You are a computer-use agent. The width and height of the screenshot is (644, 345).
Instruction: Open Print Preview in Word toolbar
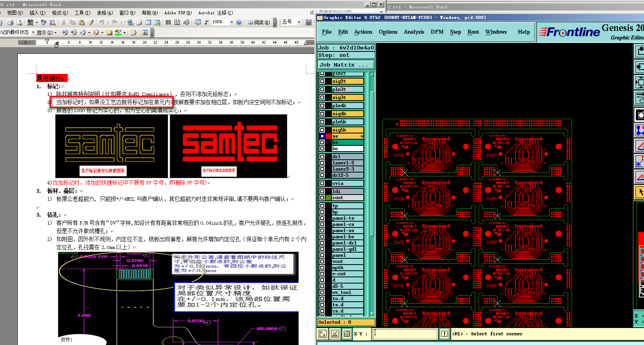click(19, 22)
